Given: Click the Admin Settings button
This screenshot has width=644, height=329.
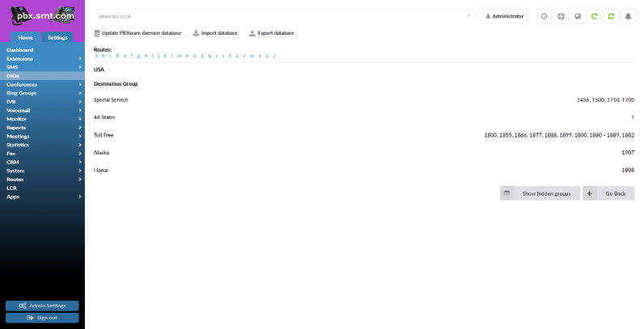Looking at the screenshot, I should 42,306.
